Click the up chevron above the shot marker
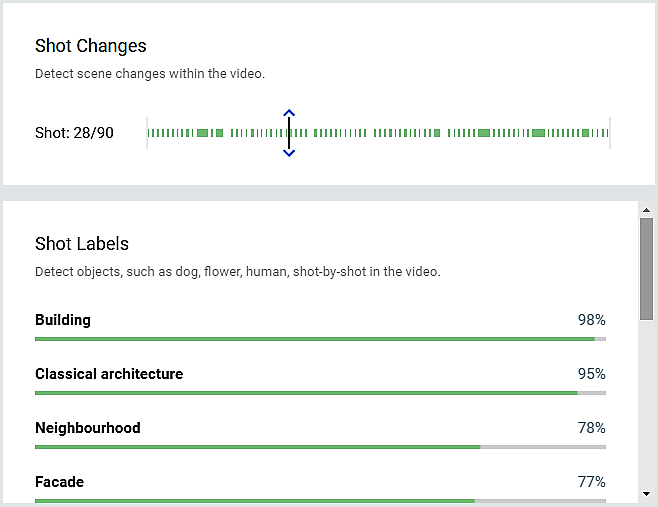 pos(289,113)
